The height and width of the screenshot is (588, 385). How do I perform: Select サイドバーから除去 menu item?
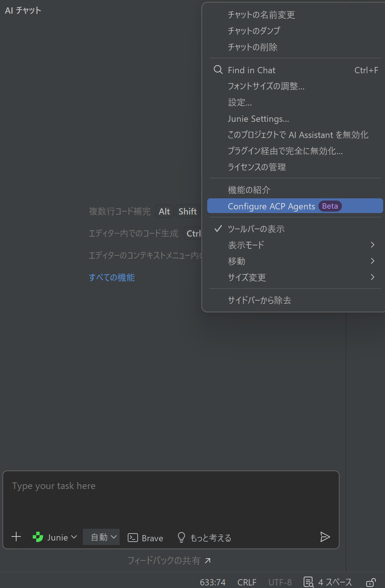point(295,300)
